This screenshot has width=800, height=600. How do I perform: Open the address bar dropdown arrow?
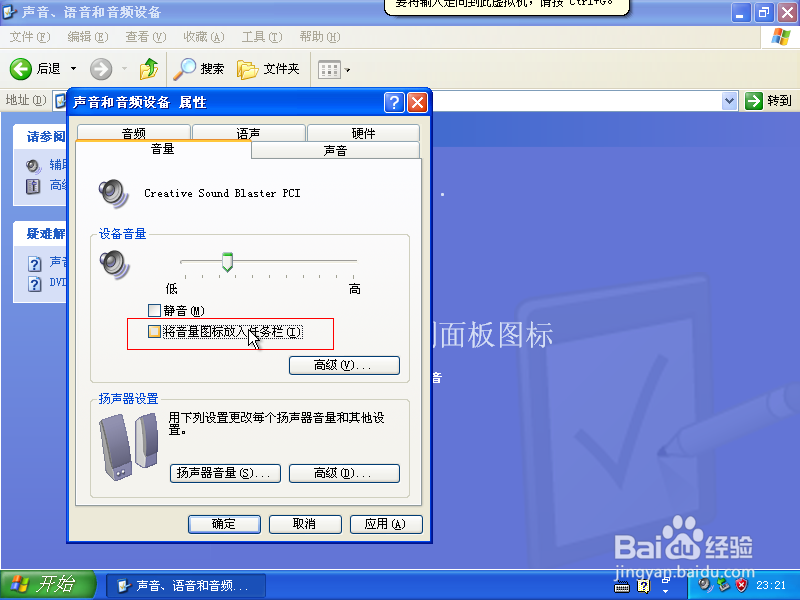click(728, 101)
